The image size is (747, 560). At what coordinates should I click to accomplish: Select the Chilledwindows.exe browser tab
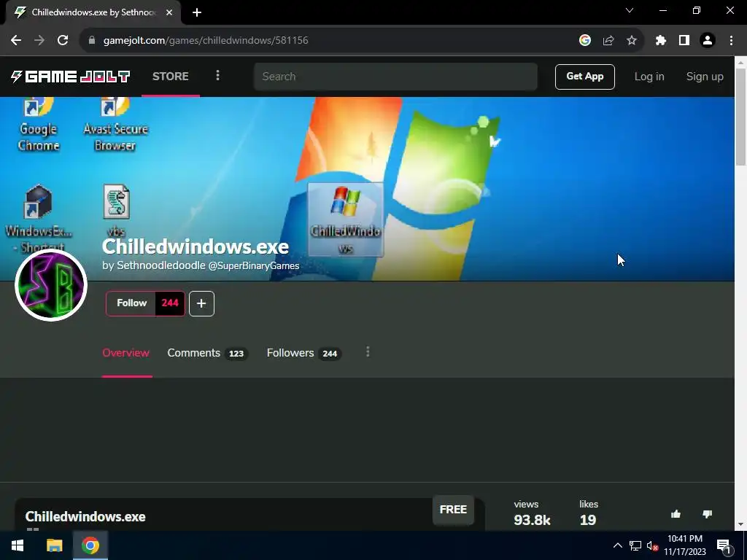(93, 12)
